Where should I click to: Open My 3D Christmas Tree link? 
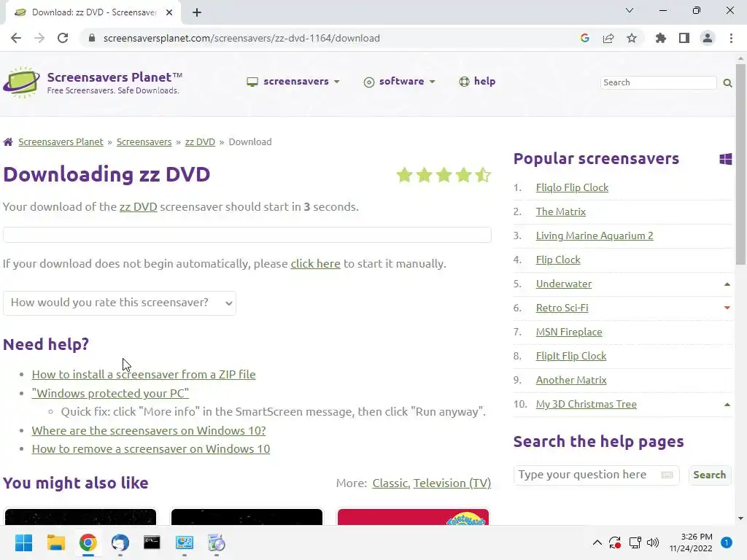tap(586, 404)
